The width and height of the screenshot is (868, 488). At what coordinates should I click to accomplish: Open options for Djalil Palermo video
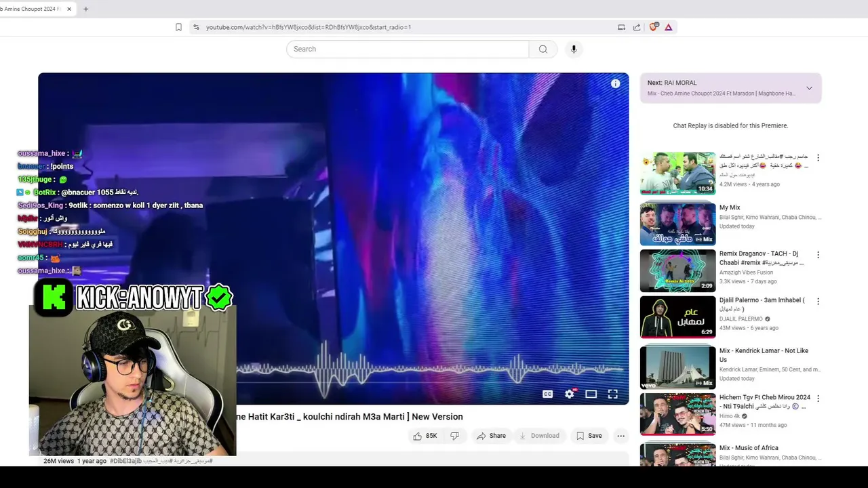coord(818,301)
